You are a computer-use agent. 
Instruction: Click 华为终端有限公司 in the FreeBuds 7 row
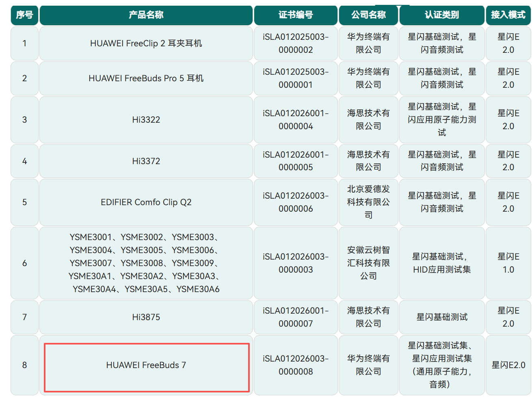368,365
